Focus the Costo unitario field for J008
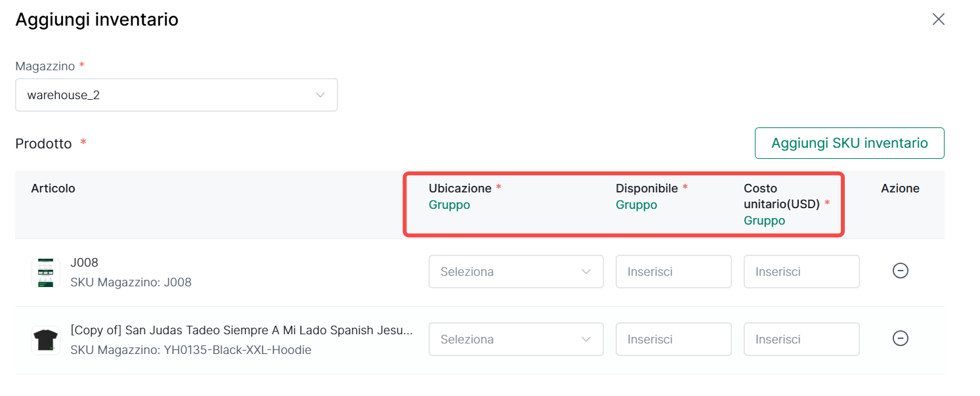This screenshot has width=980, height=396. coord(801,271)
